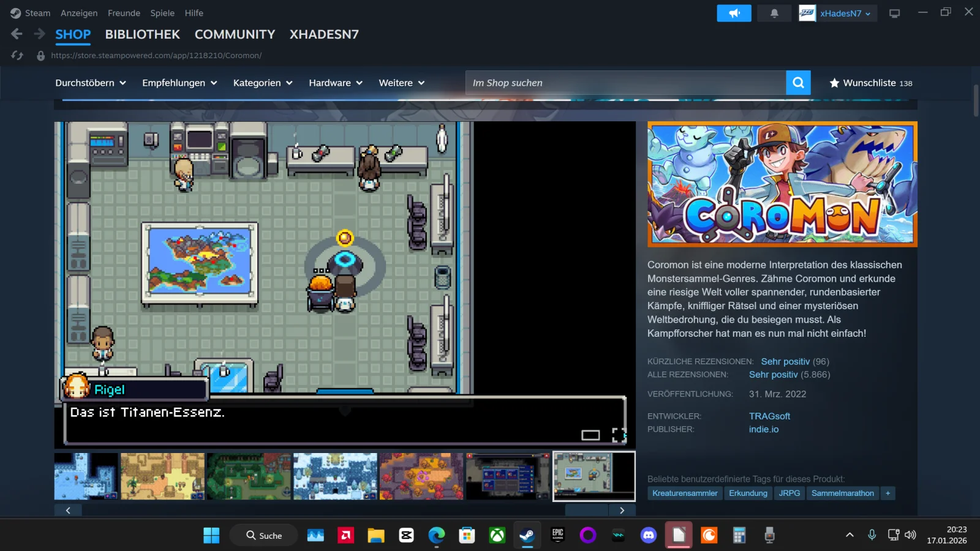Open File Explorer from the taskbar
980x551 pixels.
tap(376, 536)
